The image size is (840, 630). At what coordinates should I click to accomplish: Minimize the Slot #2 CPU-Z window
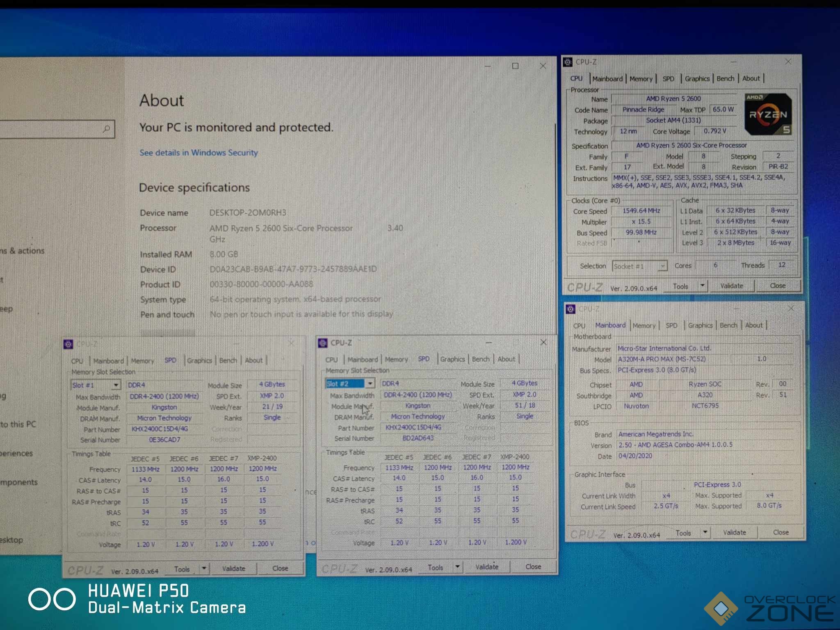tap(488, 342)
